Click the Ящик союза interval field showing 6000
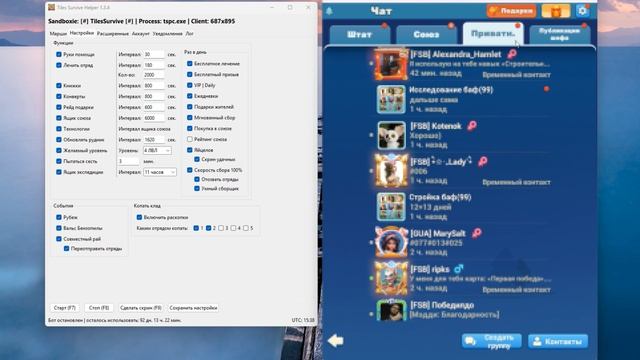The image size is (640, 360). [154, 118]
